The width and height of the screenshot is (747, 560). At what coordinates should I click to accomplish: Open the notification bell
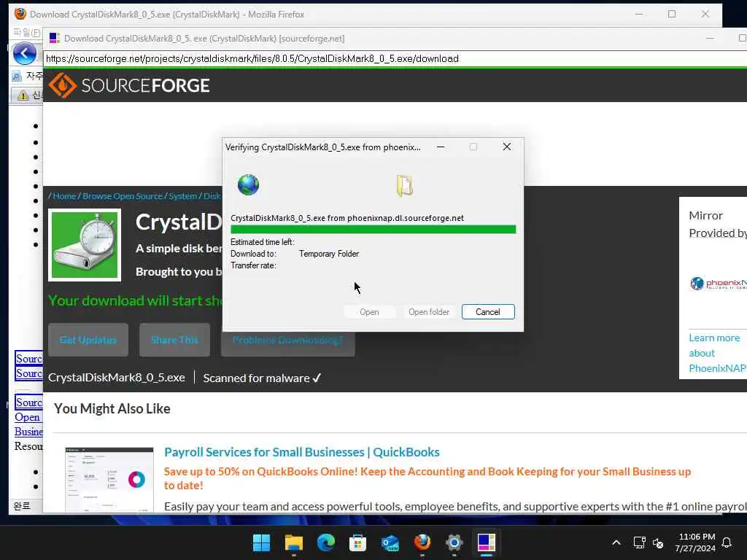pos(727,542)
